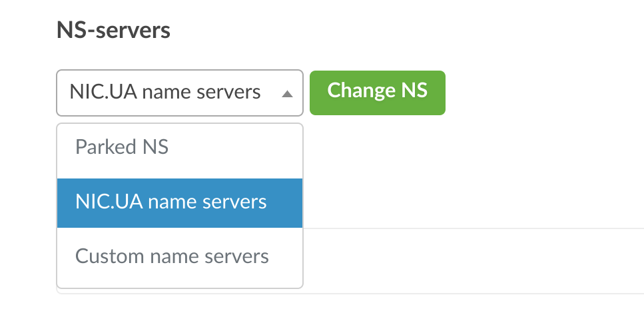
Task: Collapse the name servers dropdown via its arrow
Action: (x=287, y=94)
